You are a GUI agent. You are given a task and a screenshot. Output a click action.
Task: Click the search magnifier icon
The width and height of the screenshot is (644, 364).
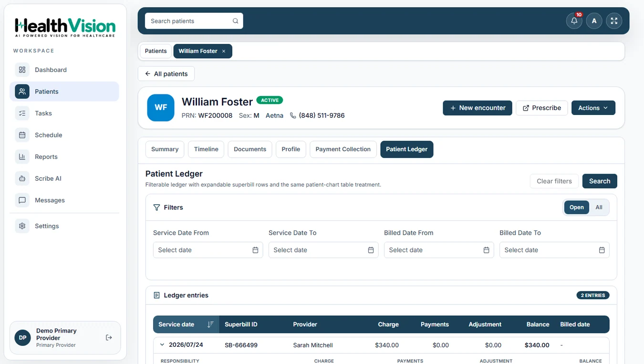(235, 21)
